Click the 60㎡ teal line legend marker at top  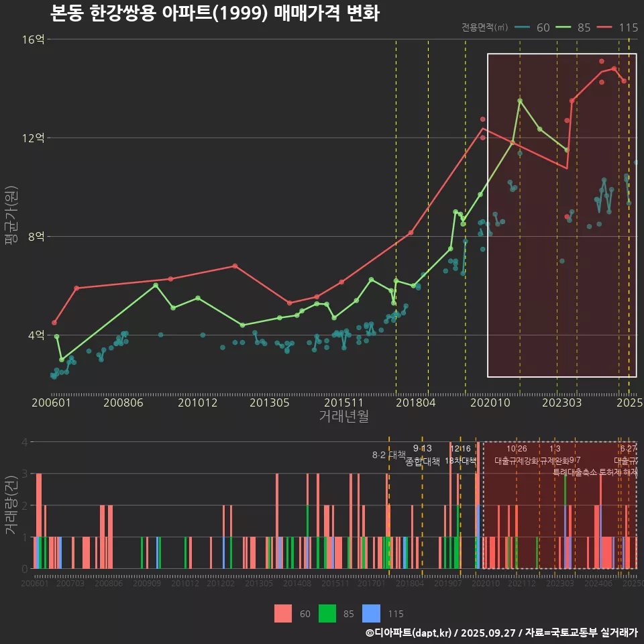(x=523, y=28)
